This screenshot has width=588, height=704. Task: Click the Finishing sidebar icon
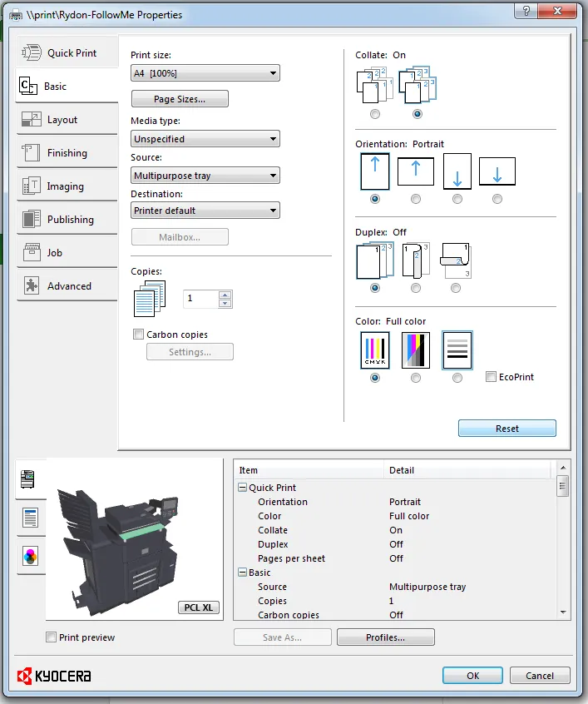tap(31, 153)
